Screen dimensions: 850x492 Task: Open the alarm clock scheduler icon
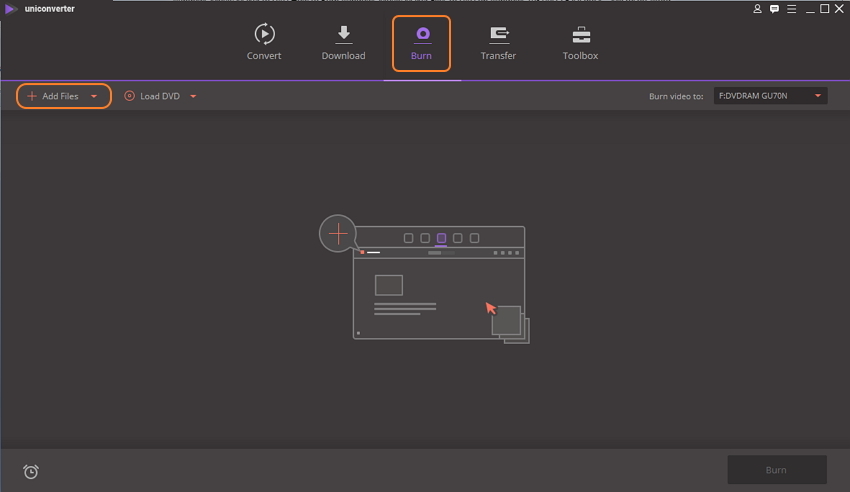click(x=31, y=471)
